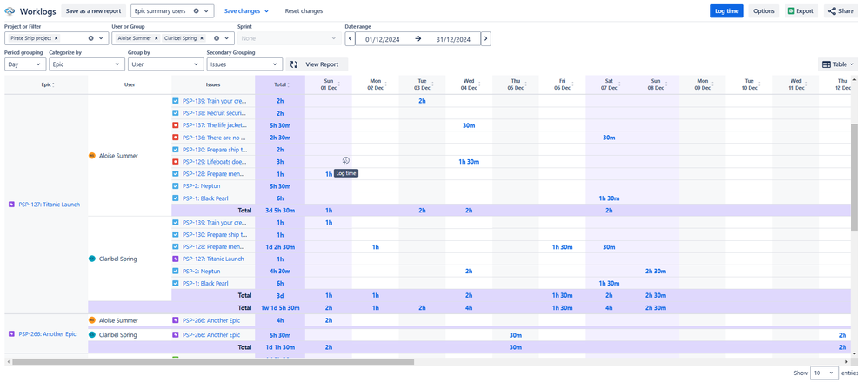Click the vertical scrollbar of the table
Screen dimensions: 868x383
pos(854,176)
